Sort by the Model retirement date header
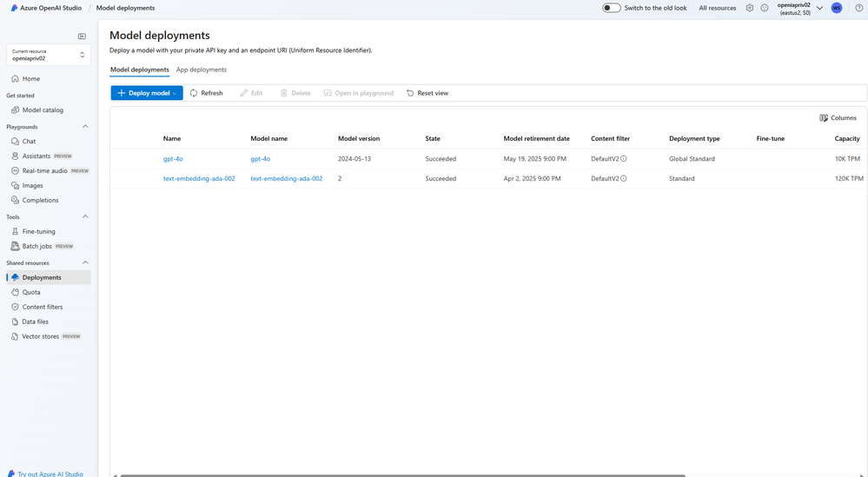Screen dimensions: 868x477 536,138
